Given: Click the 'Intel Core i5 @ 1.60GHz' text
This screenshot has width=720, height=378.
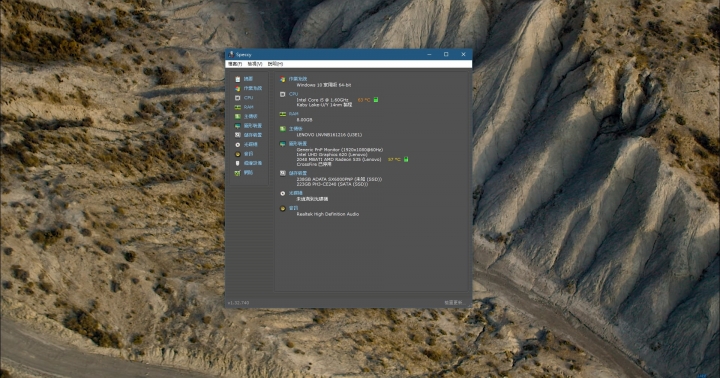Looking at the screenshot, I should click(x=322, y=100).
